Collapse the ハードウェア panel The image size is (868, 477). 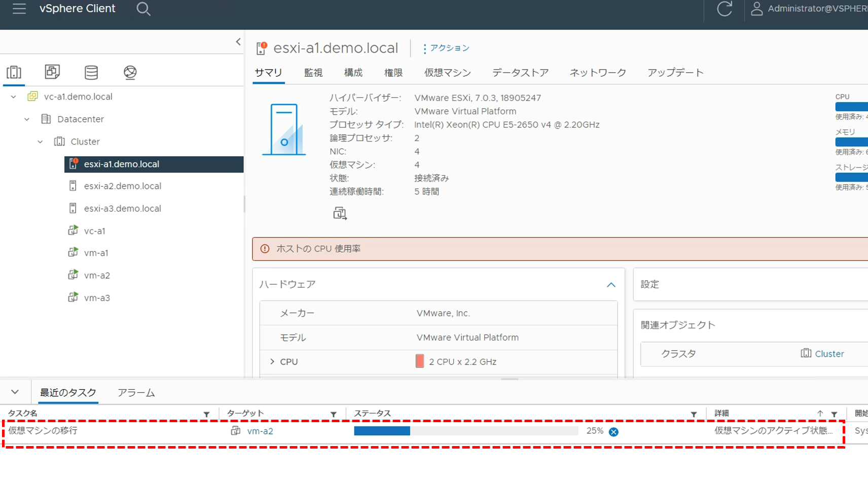[611, 285]
